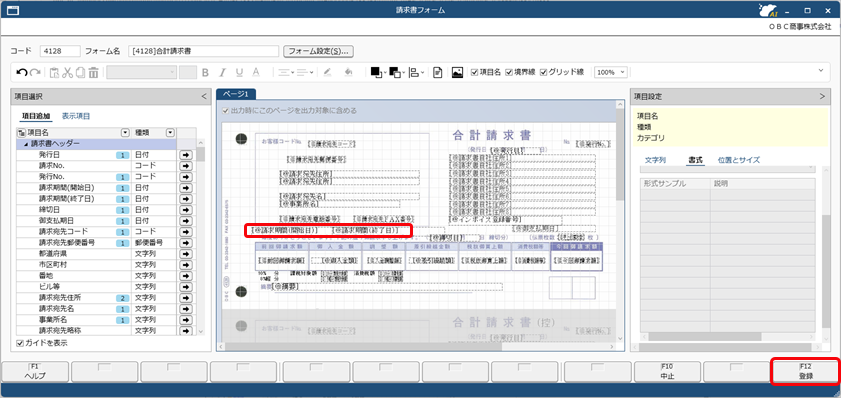Click the pen line-color icon
841x398 pixels.
[327, 72]
